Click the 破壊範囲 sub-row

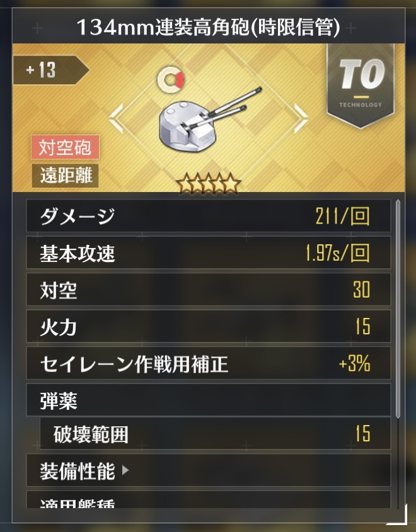coord(216,433)
